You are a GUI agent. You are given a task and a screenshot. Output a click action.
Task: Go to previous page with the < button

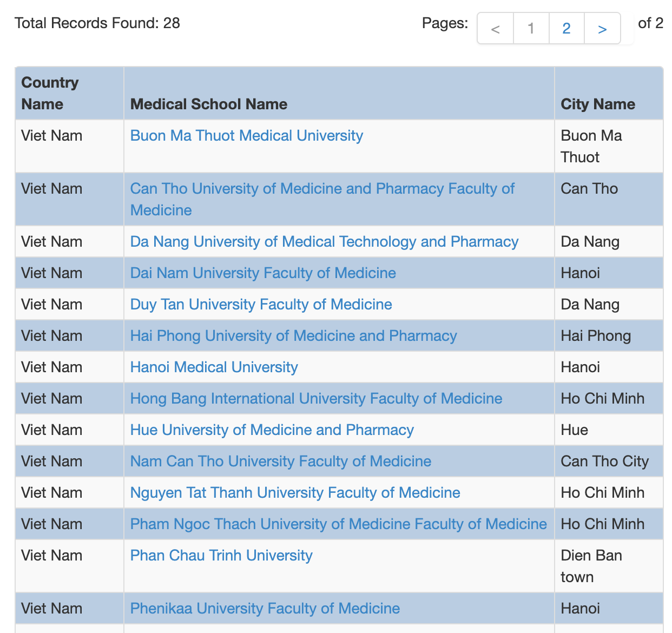495,28
